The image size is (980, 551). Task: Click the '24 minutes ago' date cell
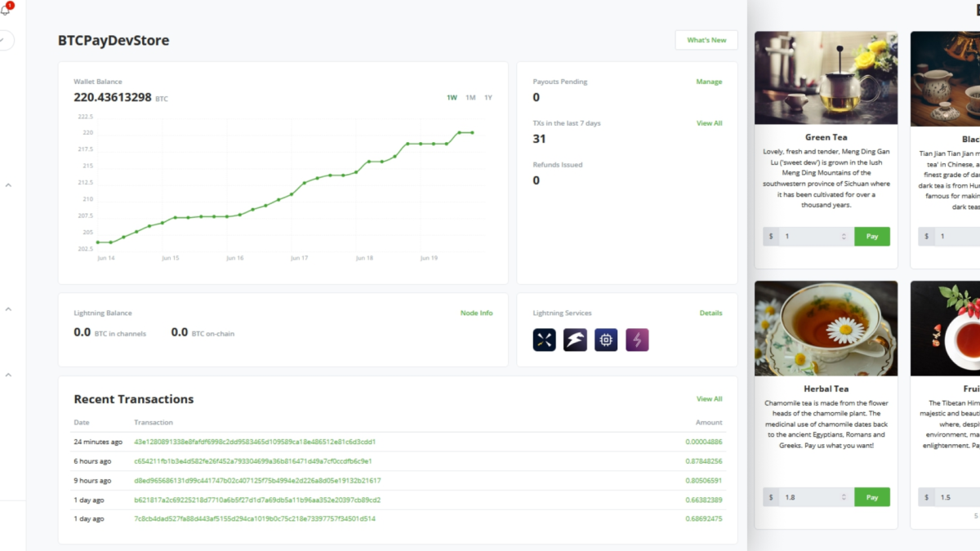point(98,442)
